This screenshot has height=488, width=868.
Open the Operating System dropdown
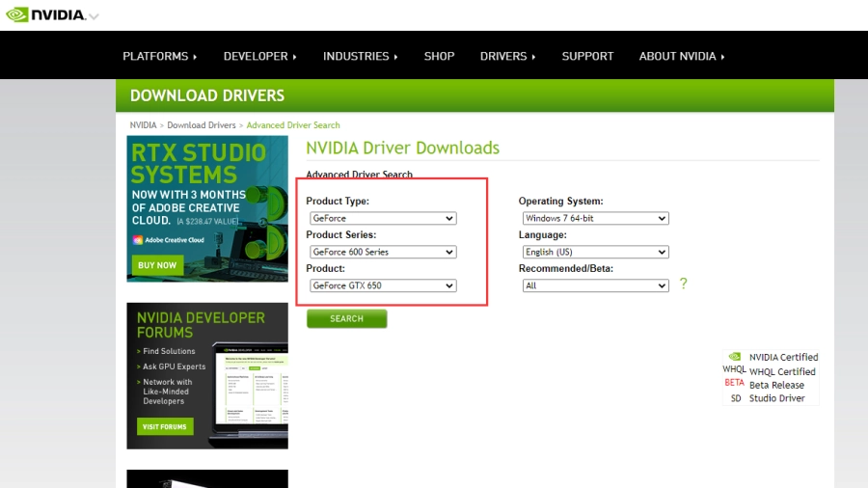click(593, 219)
